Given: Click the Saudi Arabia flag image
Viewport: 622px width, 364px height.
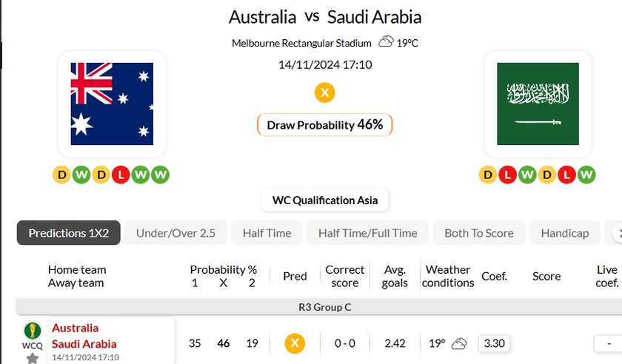Looking at the screenshot, I should (538, 104).
